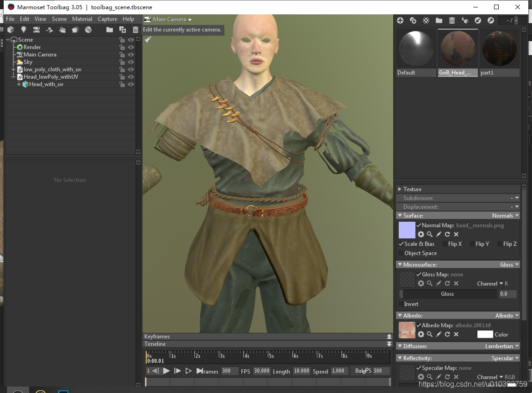Open the Edit menu
This screenshot has height=393, width=532.
pos(25,19)
